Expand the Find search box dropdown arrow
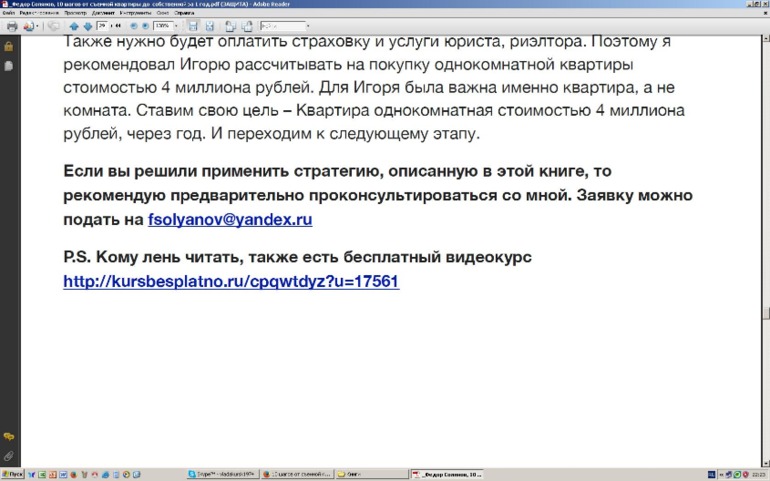The height and width of the screenshot is (481, 770). [x=307, y=26]
